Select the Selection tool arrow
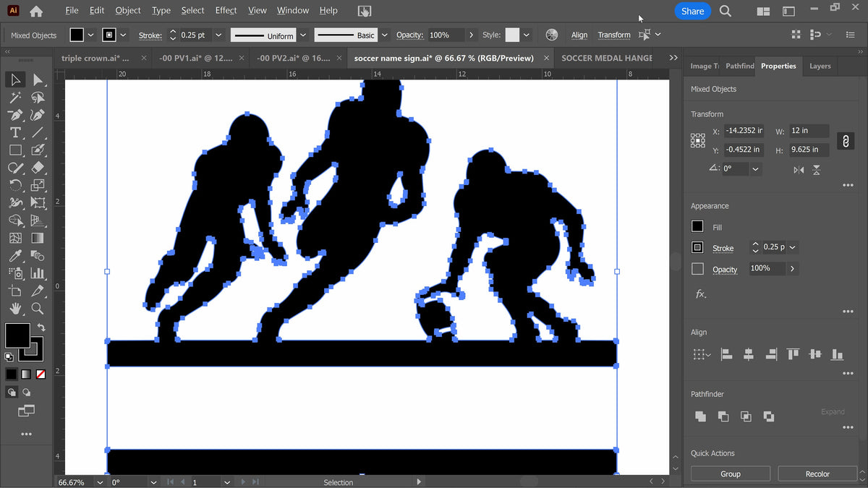The image size is (868, 488). [x=15, y=80]
